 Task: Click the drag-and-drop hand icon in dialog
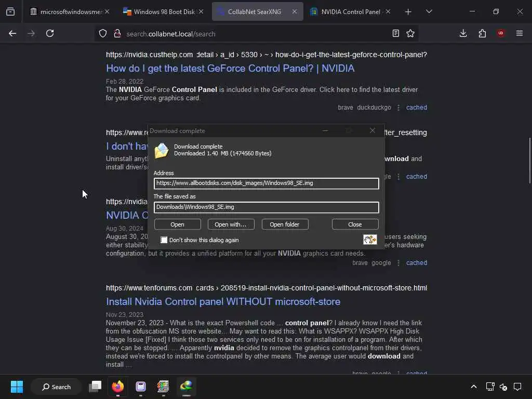point(370,240)
